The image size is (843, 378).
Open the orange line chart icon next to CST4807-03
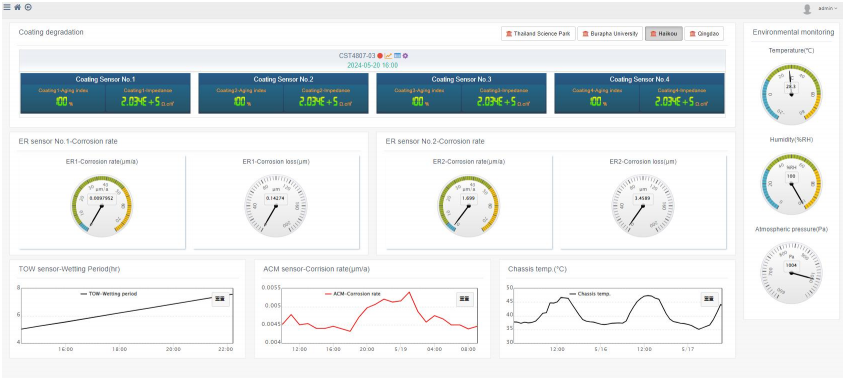(x=388, y=56)
